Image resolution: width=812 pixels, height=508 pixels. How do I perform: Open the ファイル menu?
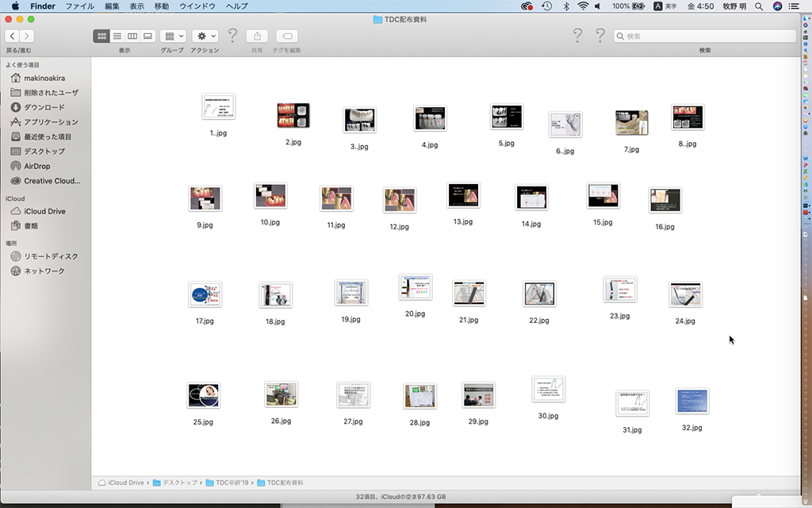80,6
